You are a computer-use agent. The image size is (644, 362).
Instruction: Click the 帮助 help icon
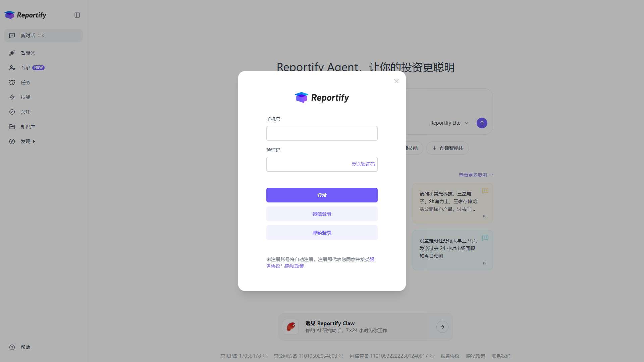[x=12, y=347]
